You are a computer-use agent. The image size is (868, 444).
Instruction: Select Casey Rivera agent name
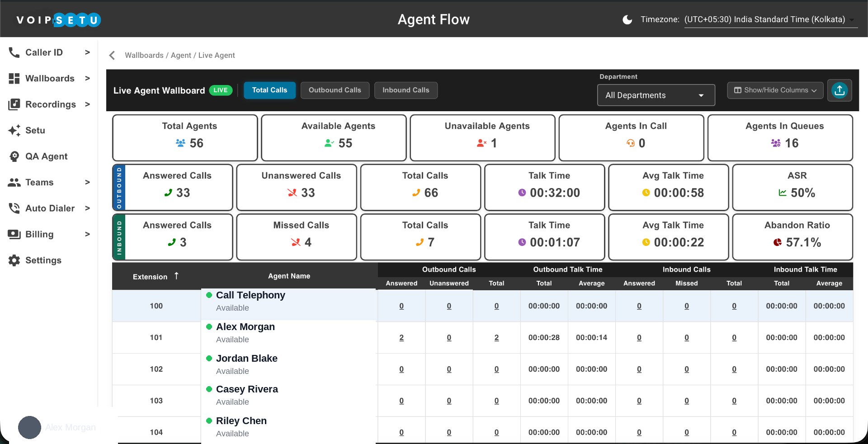[247, 389]
